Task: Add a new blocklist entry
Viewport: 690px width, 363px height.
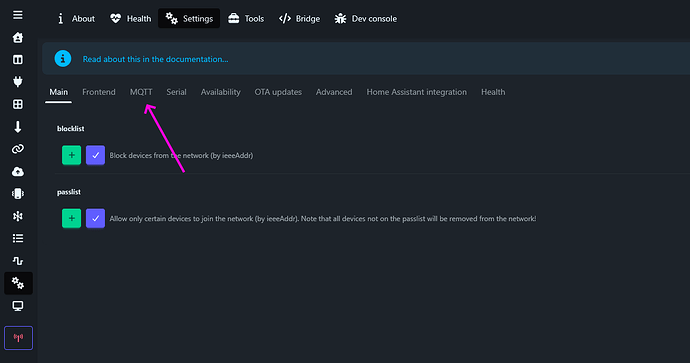Action: pos(71,155)
